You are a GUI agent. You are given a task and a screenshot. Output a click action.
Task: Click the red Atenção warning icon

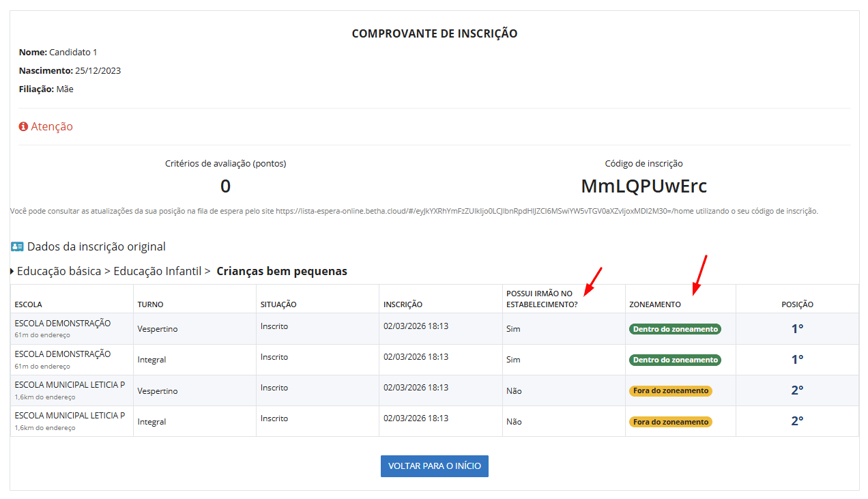23,127
